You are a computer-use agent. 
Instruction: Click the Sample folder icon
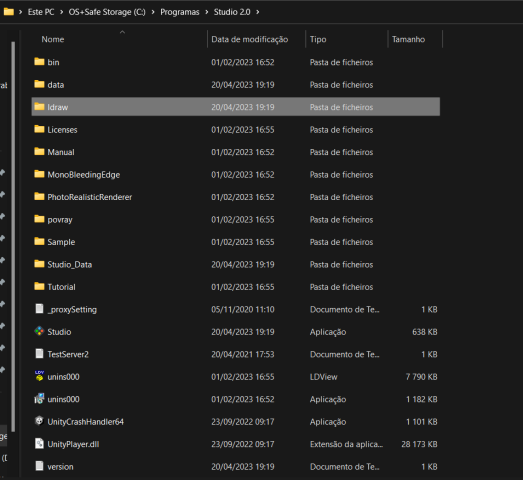(x=39, y=241)
